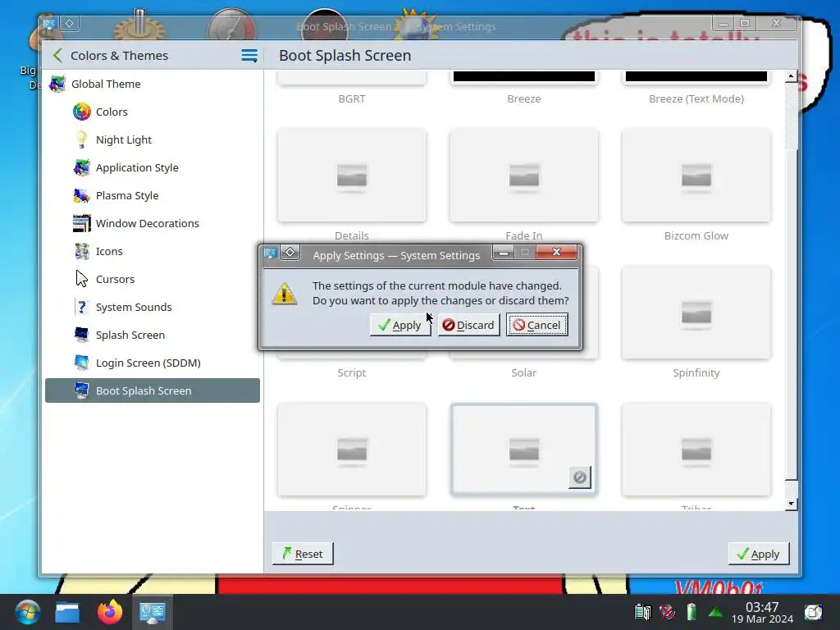The image size is (840, 630).
Task: Select the Details boot splash thumbnail
Action: (x=352, y=176)
